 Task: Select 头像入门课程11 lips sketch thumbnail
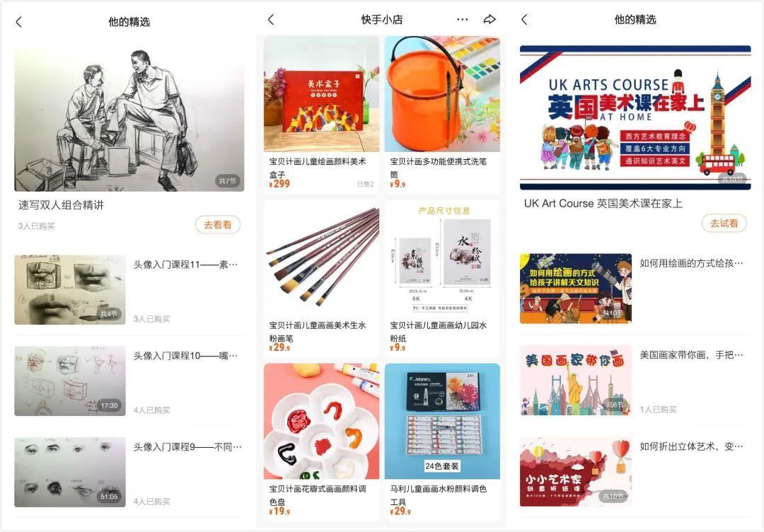click(69, 289)
